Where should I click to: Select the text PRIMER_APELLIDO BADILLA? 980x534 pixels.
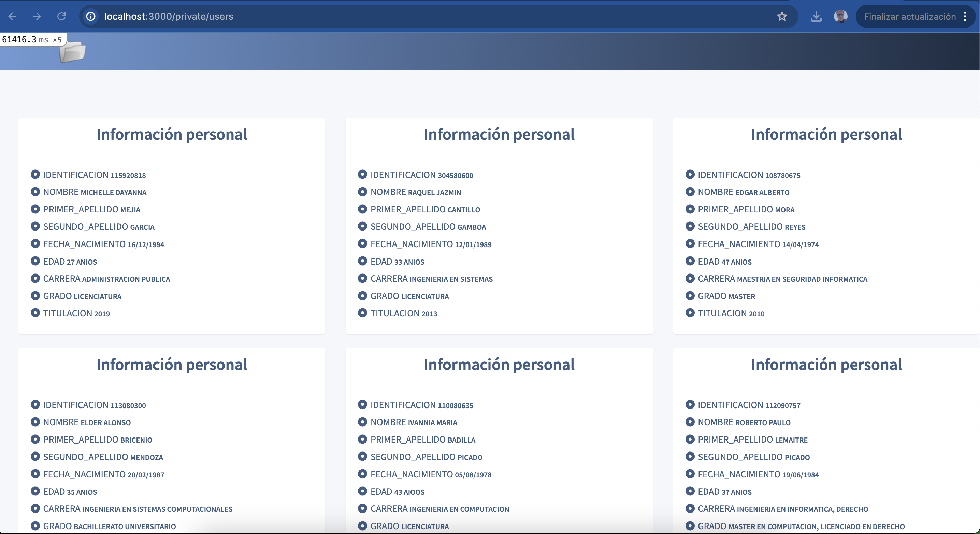pos(423,440)
